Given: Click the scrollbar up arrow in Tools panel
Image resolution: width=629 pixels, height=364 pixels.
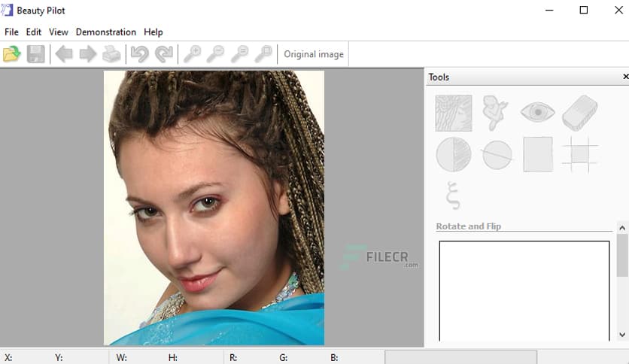Looking at the screenshot, I should click(622, 228).
